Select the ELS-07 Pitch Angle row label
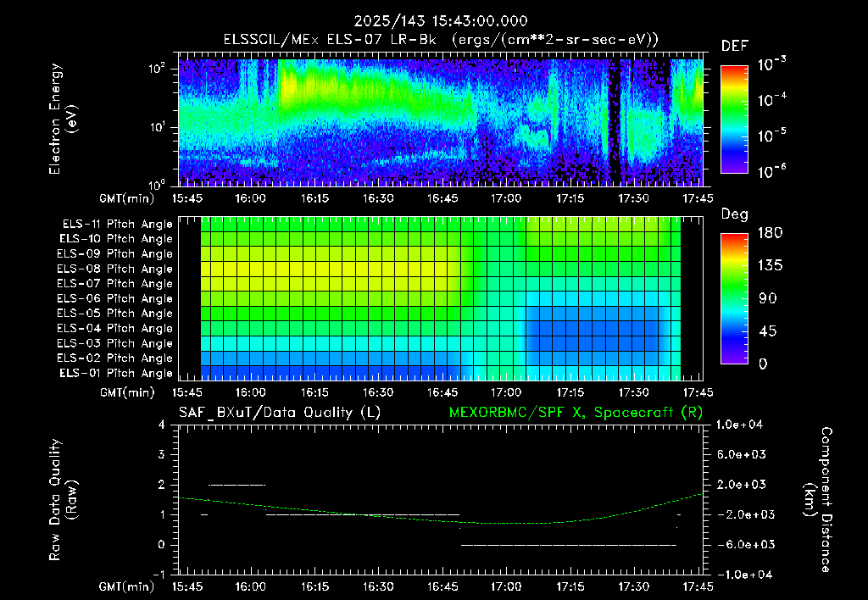 coord(115,283)
